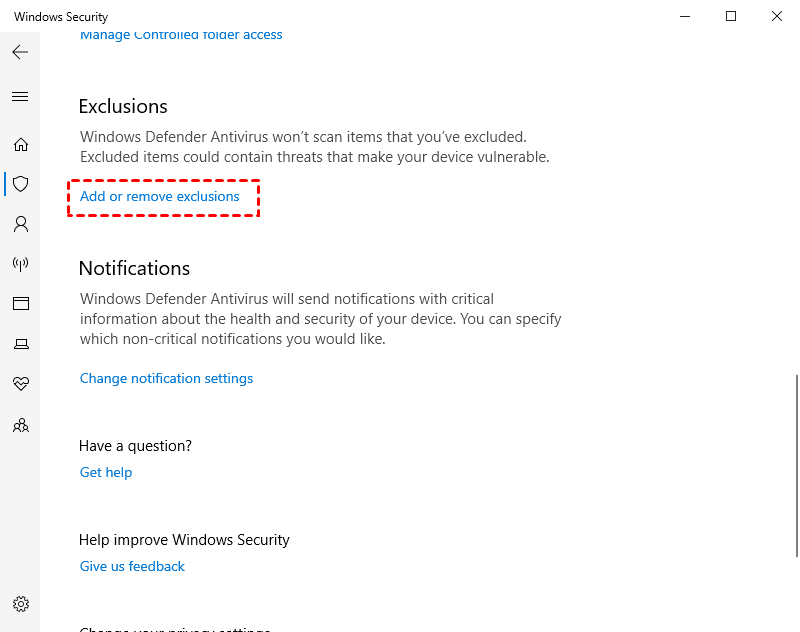Open Change notification settings
This screenshot has width=800, height=632.
click(166, 378)
